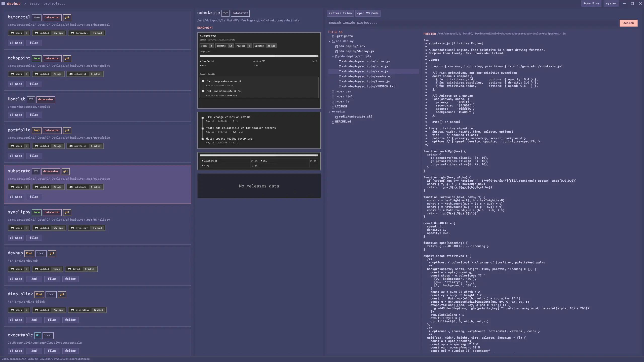Click the refresh files button

point(340,13)
